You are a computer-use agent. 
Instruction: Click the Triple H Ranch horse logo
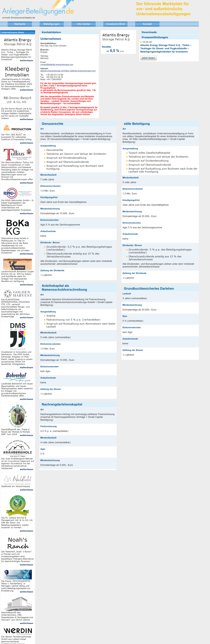17,416
